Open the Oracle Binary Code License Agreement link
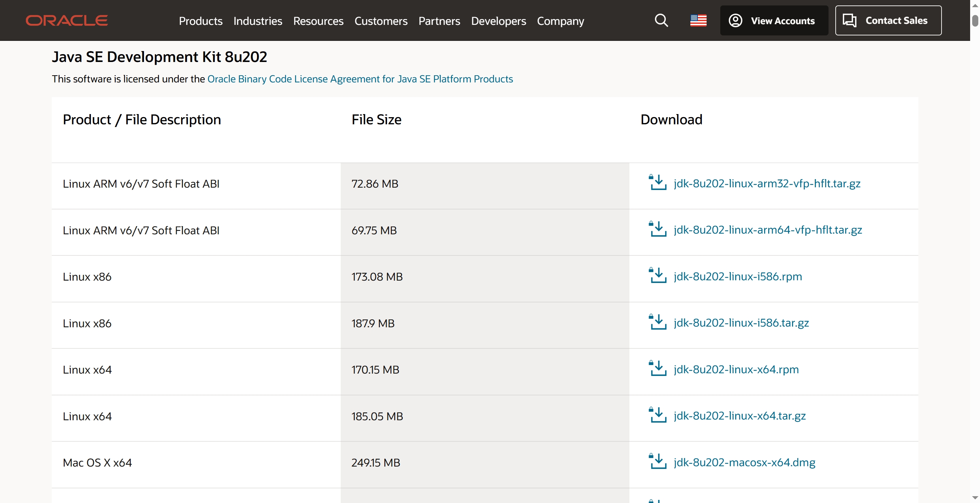The width and height of the screenshot is (980, 503). [360, 79]
